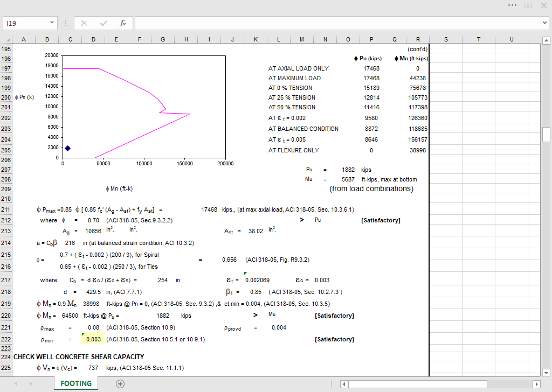Switch to the FOOTING sheet tab
The image size is (552, 392).
(76, 383)
